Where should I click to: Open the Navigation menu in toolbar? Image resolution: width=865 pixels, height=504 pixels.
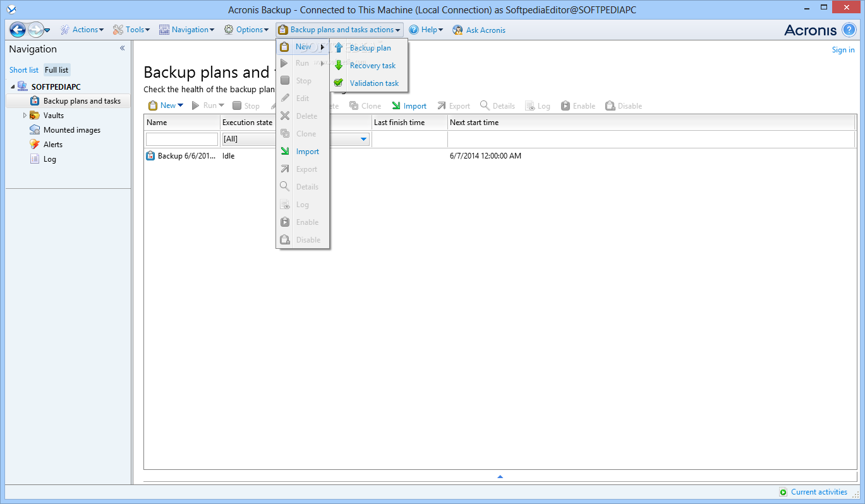(187, 30)
